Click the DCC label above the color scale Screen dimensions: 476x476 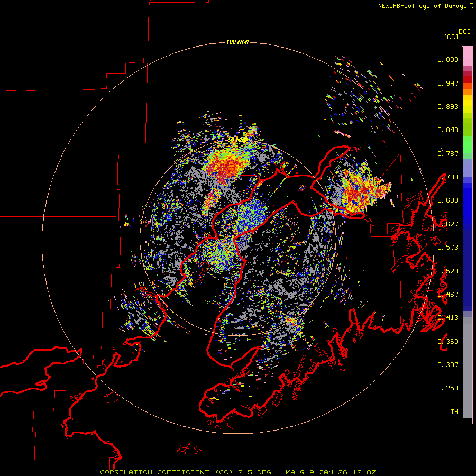click(465, 32)
